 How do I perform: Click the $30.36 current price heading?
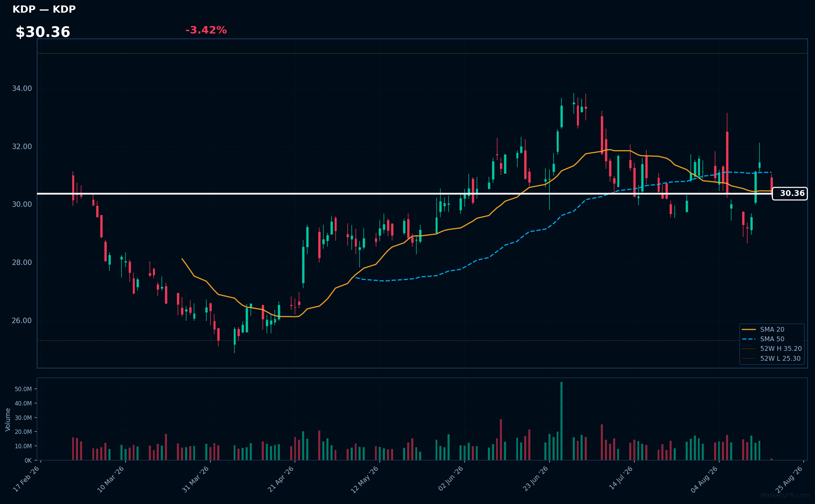click(x=43, y=32)
